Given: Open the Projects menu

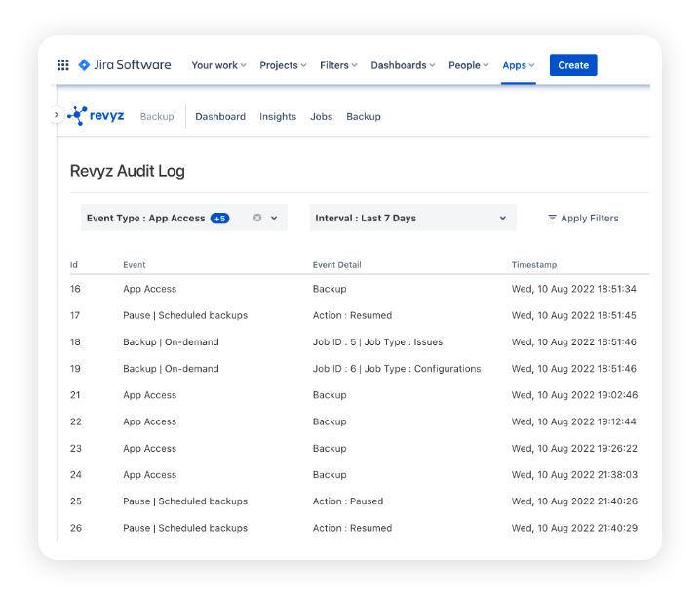Looking at the screenshot, I should tap(283, 65).
